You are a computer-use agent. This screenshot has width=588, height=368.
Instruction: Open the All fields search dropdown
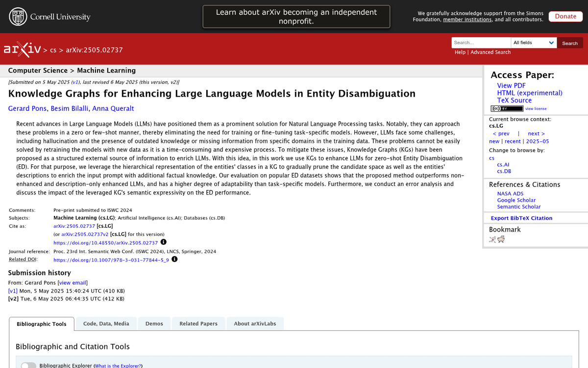click(x=534, y=43)
